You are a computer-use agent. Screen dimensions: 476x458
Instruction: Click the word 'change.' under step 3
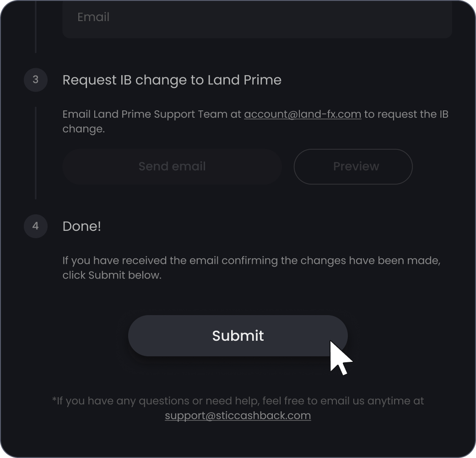[x=83, y=129]
